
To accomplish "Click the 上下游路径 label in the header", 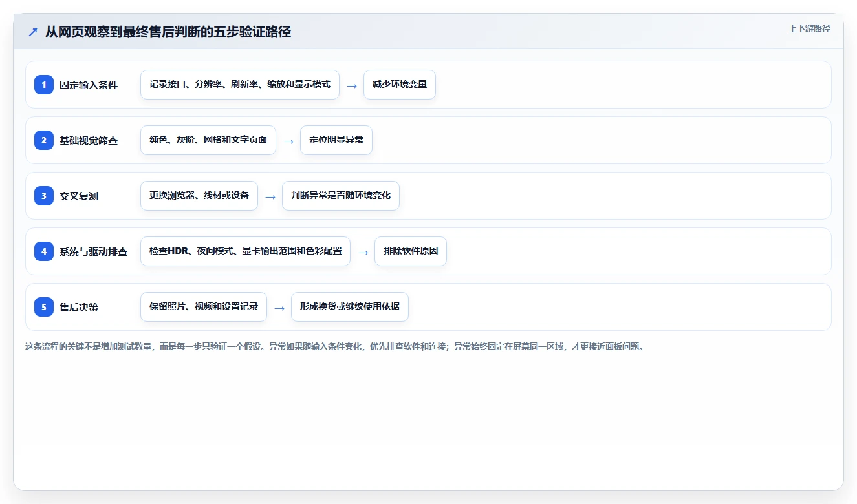I will click(809, 28).
